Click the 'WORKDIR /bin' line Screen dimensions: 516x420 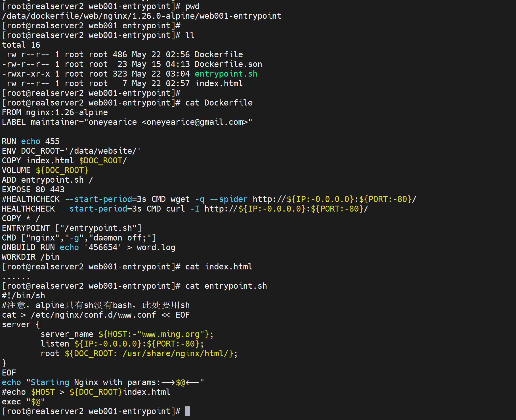[31, 257]
